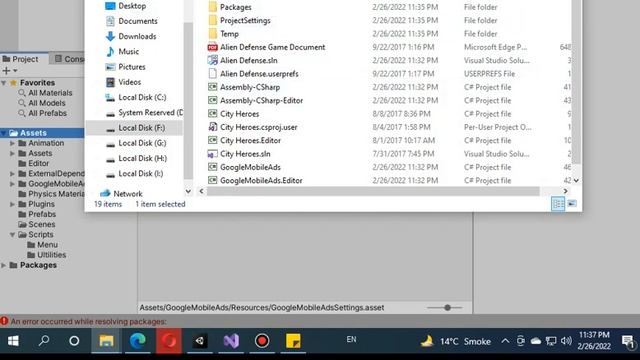Viewport: 640px width, 360px height.
Task: Collapse the Assets root folder in Unity
Action: click(4, 133)
